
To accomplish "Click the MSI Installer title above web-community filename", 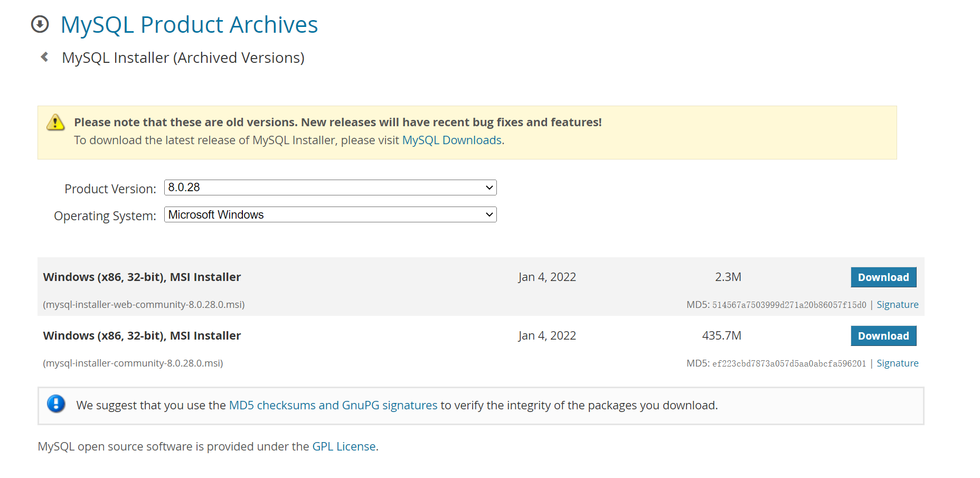I will point(142,277).
